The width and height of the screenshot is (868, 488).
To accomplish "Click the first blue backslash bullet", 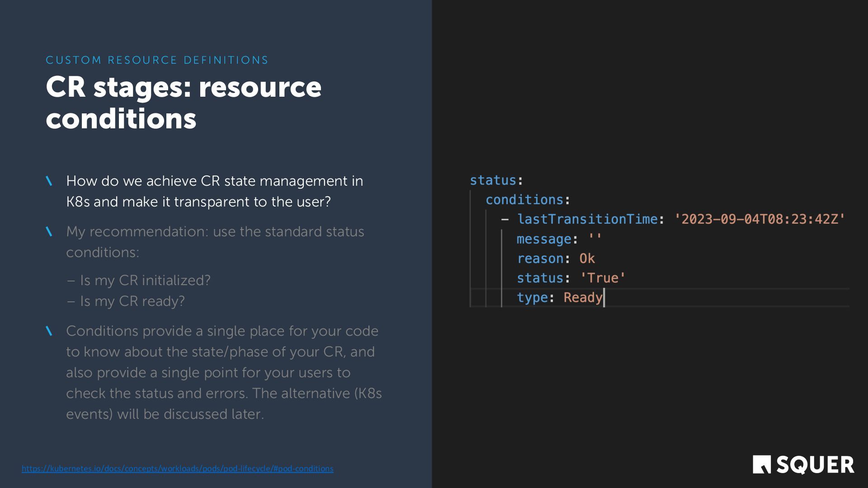I will tap(49, 181).
